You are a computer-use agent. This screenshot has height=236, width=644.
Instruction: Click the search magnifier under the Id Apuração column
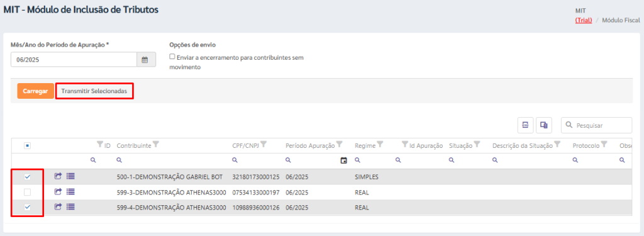tap(398, 160)
